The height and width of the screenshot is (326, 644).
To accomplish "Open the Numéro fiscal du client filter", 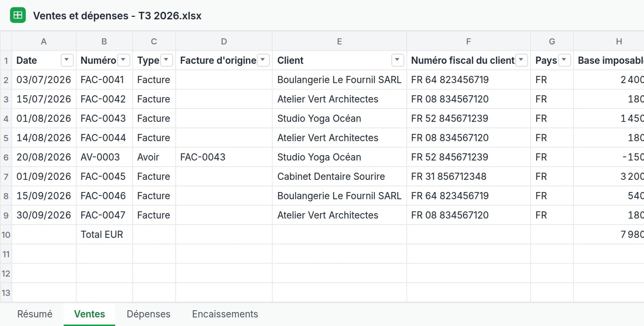I will pyautogui.click(x=521, y=60).
